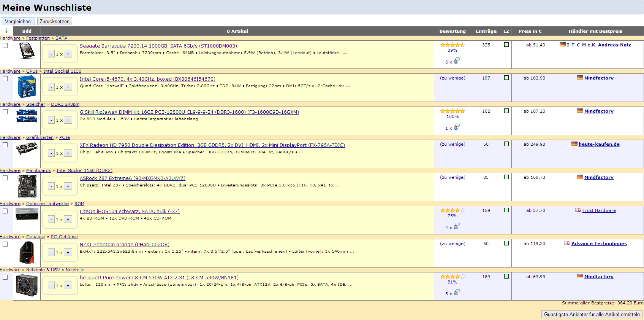Viewport: 644px width, 320px height.
Task: Open the be quiet! power supply thumbnail
Action: tap(27, 285)
